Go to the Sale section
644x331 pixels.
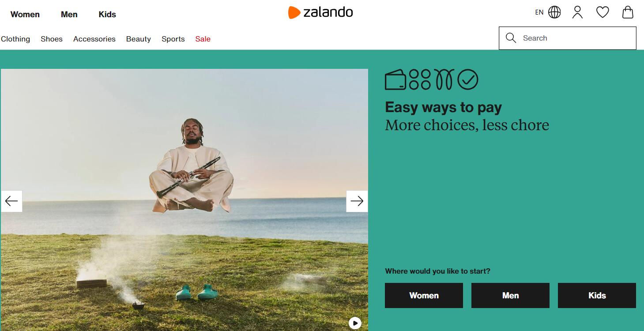tap(203, 39)
